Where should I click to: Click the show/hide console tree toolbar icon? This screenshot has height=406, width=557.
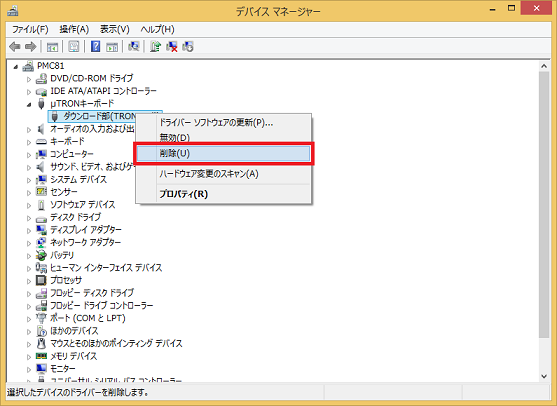click(x=52, y=47)
